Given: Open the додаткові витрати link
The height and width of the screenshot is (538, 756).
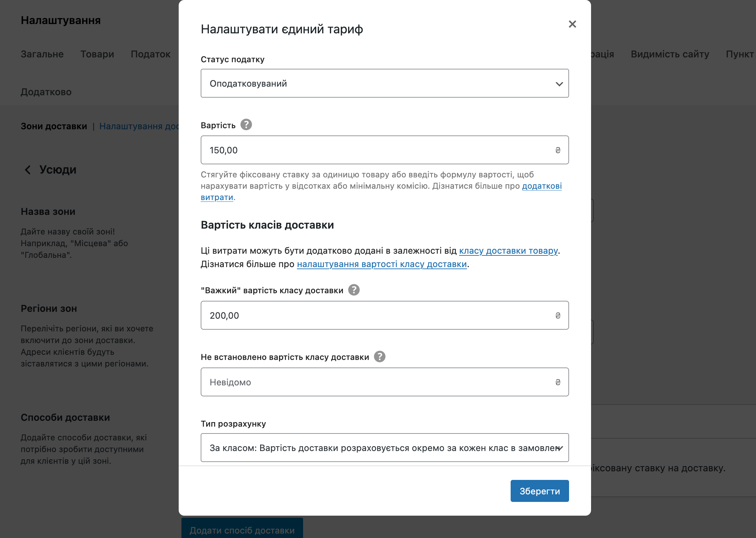Looking at the screenshot, I should 542,186.
